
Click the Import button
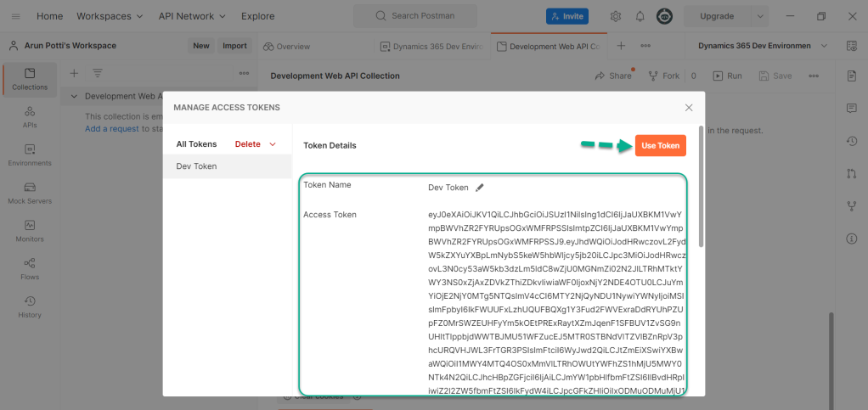(234, 46)
